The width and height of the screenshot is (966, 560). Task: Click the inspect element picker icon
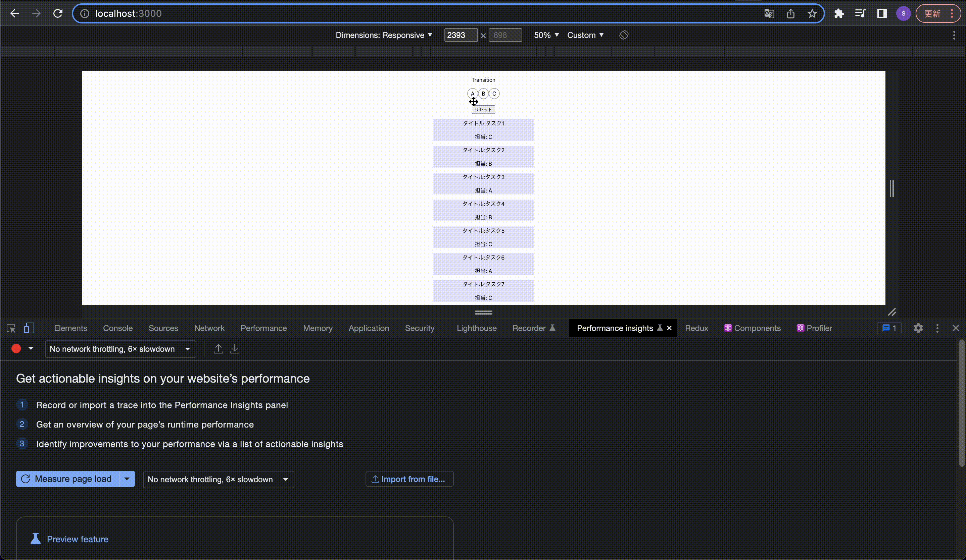(11, 328)
